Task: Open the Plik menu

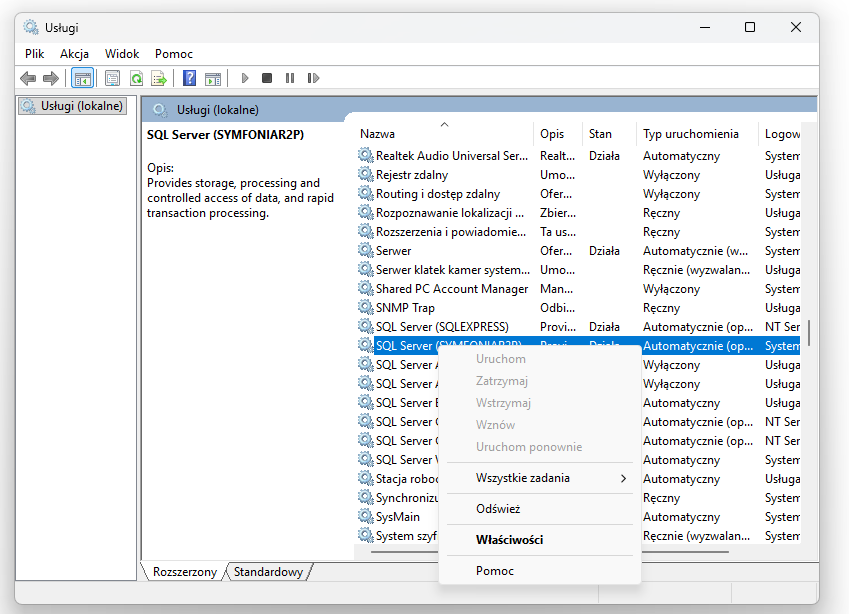Action: coord(35,54)
